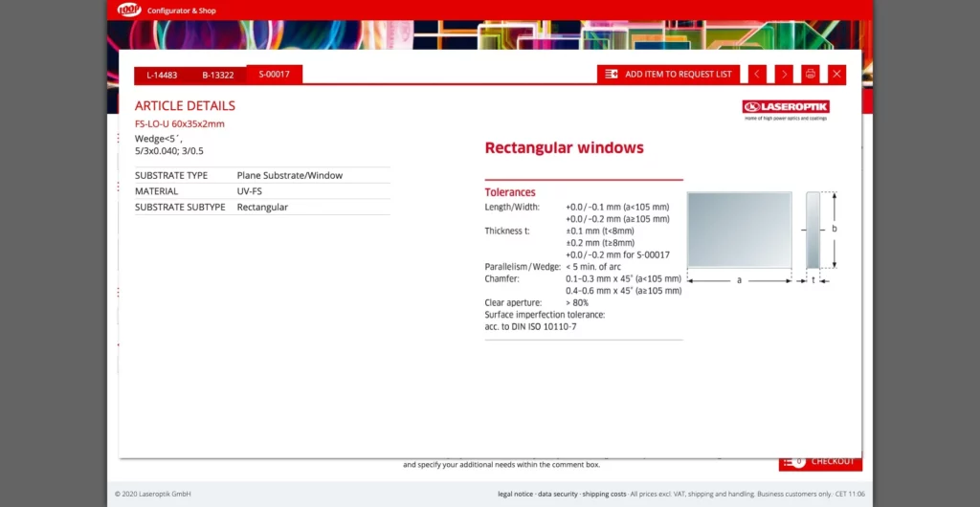Click the list icon on Add Item button

612,74
